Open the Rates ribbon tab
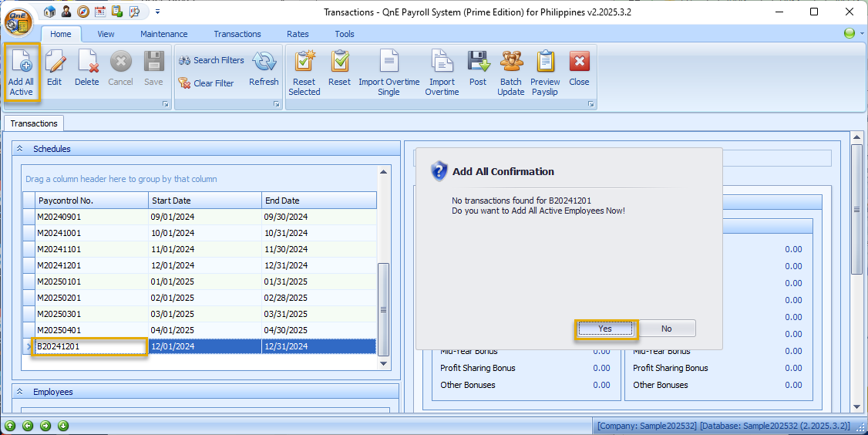 coord(298,34)
